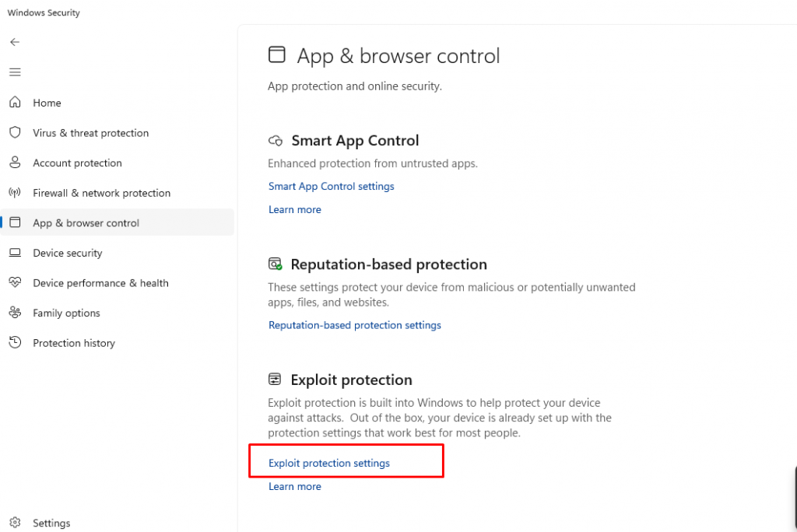This screenshot has height=532, width=797.
Task: Click the Reputation-based protection description paragraph
Action: (451, 295)
